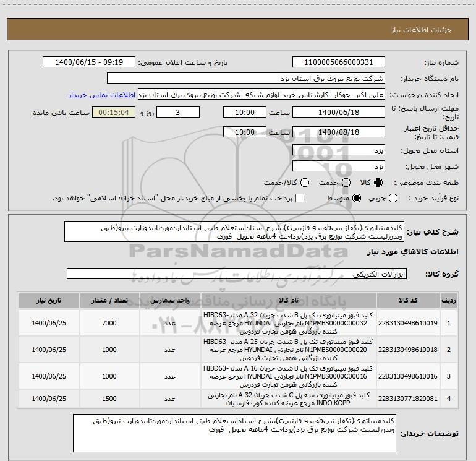The image size is (476, 461).
Task: Click the delivery city field یزد
Action: (339, 166)
